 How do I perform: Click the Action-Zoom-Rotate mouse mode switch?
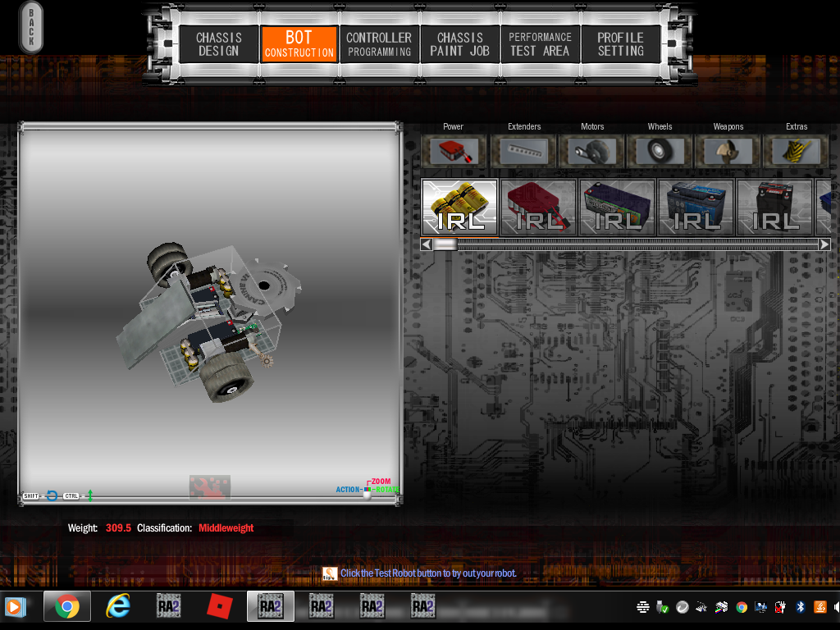[x=367, y=491]
